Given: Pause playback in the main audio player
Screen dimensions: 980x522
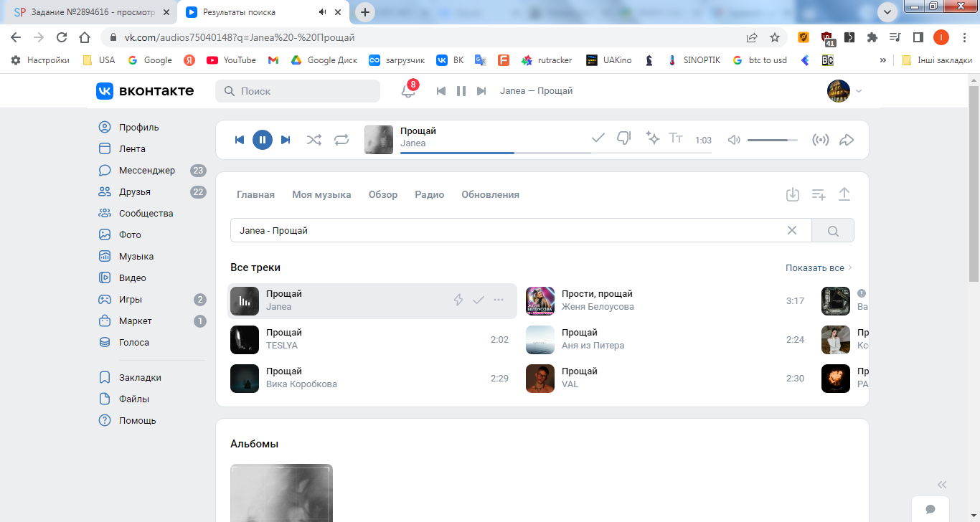Looking at the screenshot, I should click(263, 140).
